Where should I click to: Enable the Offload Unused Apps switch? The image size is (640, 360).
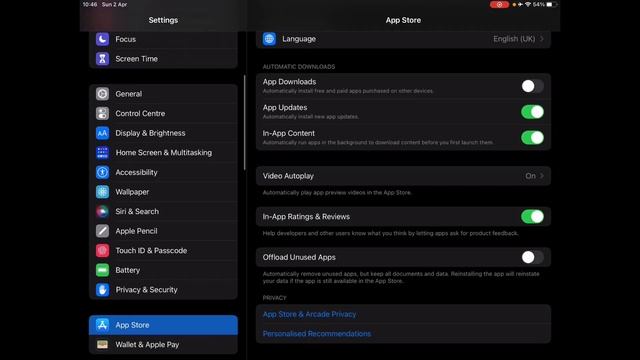coord(532,257)
